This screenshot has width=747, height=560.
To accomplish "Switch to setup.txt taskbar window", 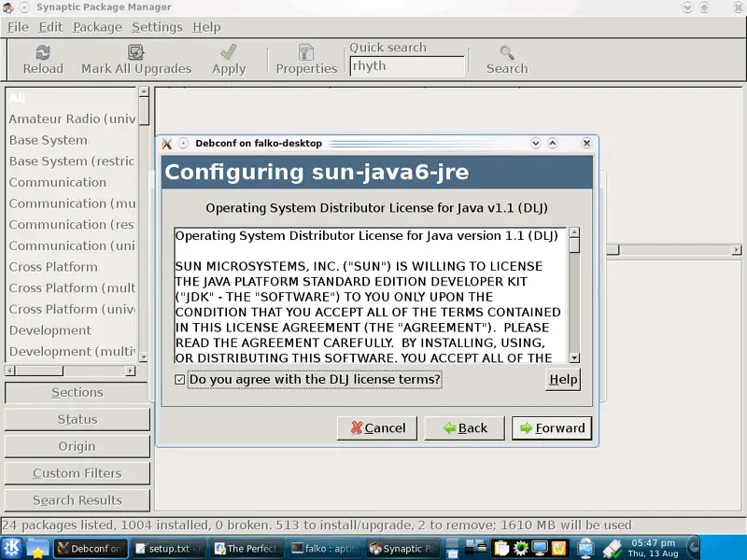I will click(169, 549).
